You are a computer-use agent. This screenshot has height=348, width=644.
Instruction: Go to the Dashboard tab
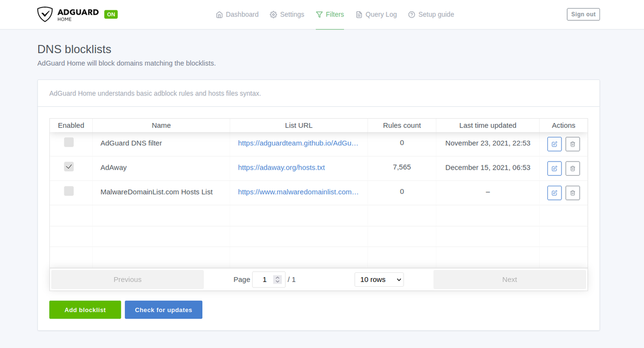coord(237,15)
